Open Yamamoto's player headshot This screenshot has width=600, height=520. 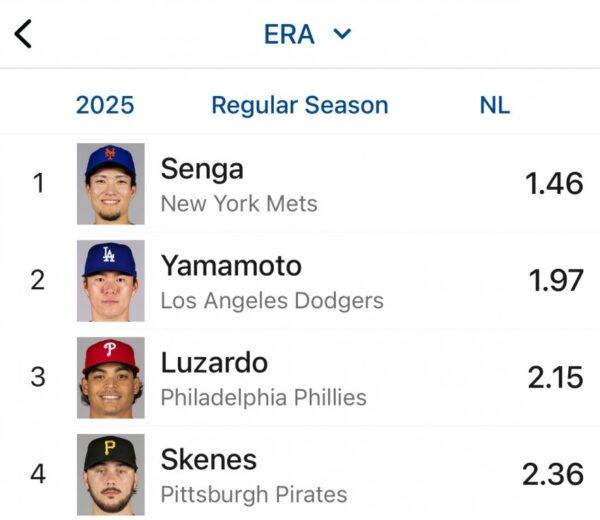pyautogui.click(x=110, y=280)
